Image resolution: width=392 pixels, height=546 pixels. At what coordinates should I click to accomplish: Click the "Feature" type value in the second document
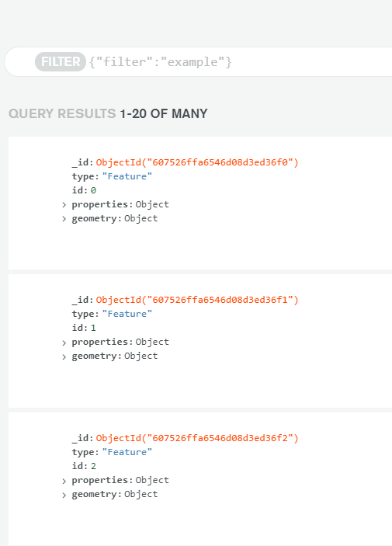tap(127, 314)
